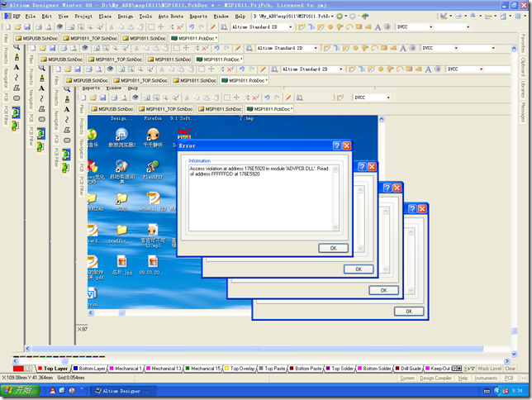
Task: Expand Altium Standard 2D view dropdown in main toolbar
Action: tap(291, 26)
